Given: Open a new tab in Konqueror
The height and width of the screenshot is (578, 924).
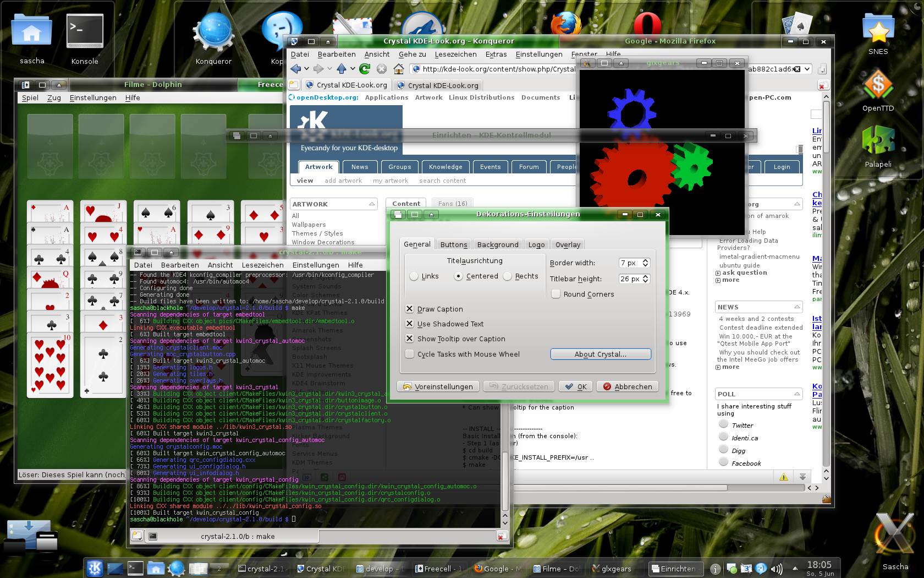Looking at the screenshot, I should coord(294,85).
